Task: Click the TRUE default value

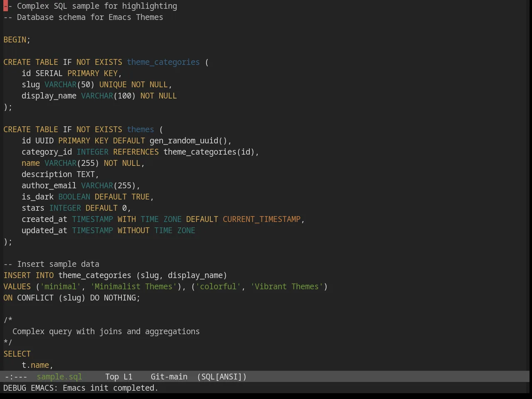Action: [140, 197]
